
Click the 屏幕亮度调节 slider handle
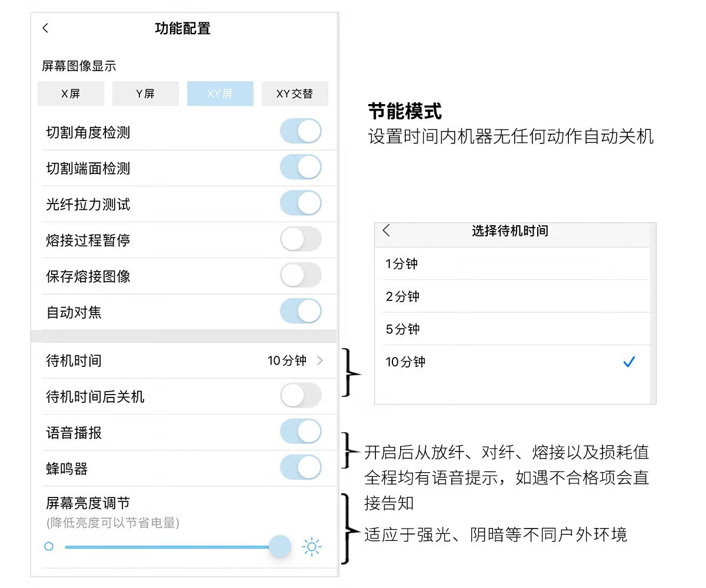(x=280, y=546)
